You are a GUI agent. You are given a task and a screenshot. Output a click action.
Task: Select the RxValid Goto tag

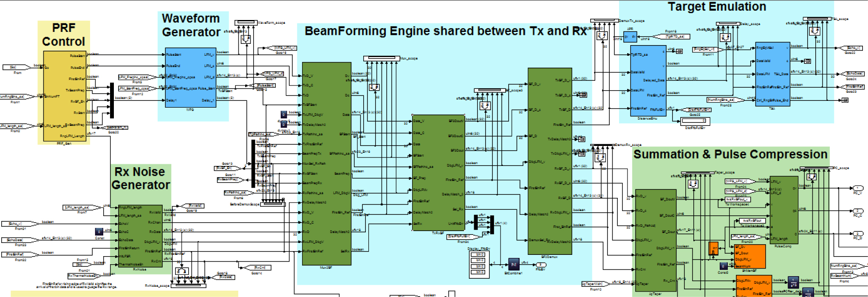pyautogui.click(x=195, y=206)
